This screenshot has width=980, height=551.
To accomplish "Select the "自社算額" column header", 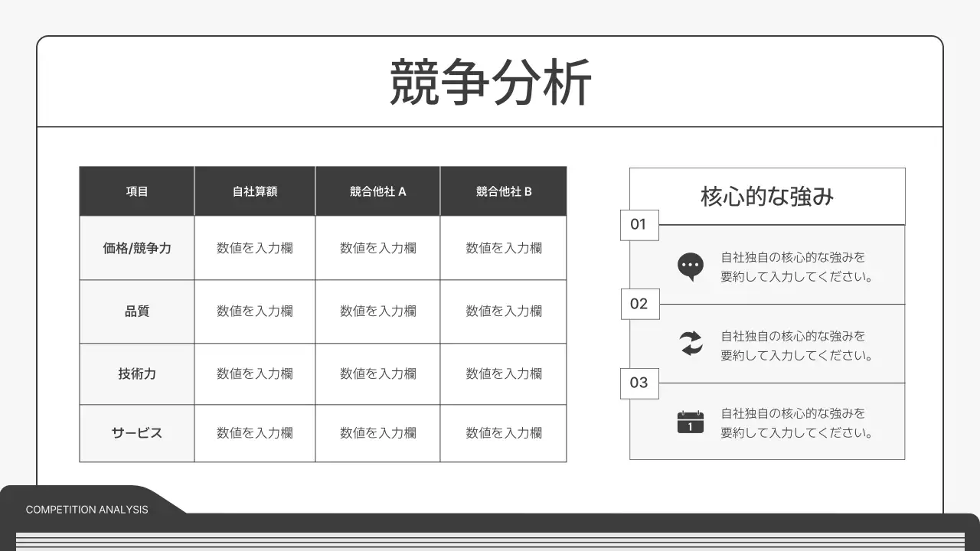I will [x=254, y=191].
